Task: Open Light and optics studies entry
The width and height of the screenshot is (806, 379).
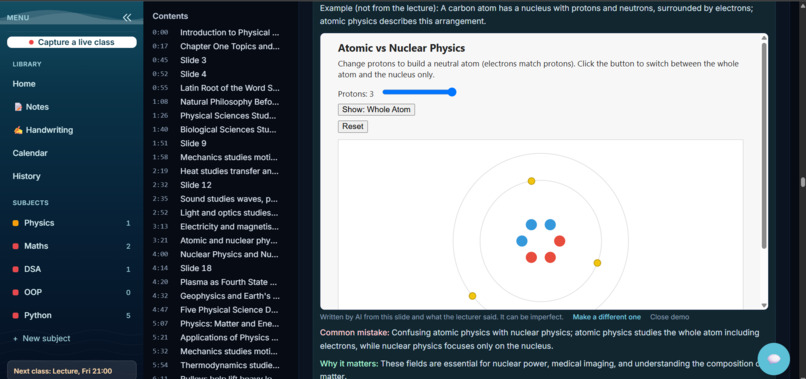Action: [x=216, y=213]
